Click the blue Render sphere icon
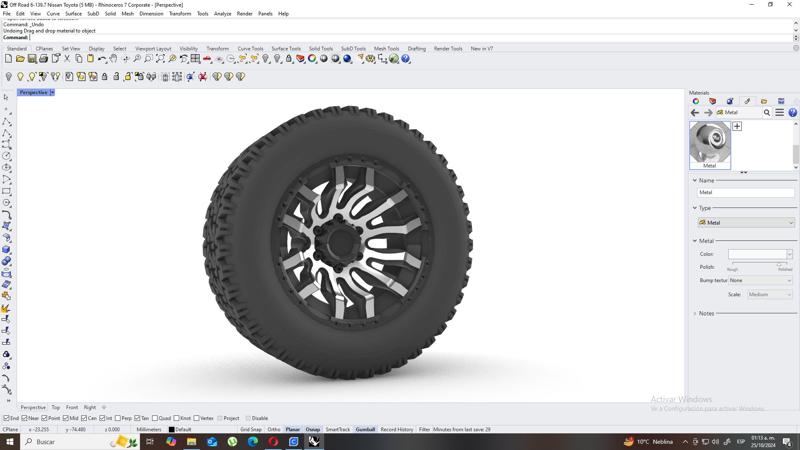The width and height of the screenshot is (800, 450). [x=347, y=59]
